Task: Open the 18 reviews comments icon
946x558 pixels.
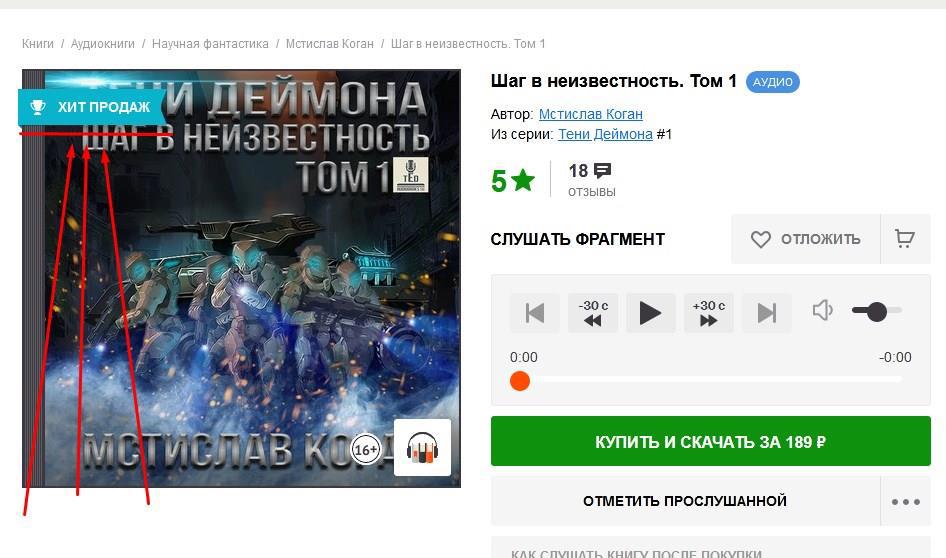Action: click(602, 171)
